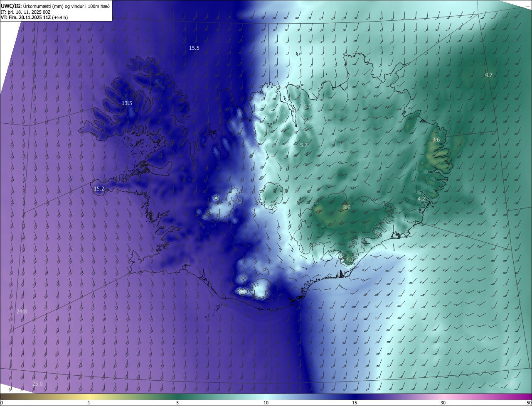This screenshot has height=406, width=532.
Task: Click the 3.6 value label on the Vatnajökull glacier
Action: click(x=347, y=208)
